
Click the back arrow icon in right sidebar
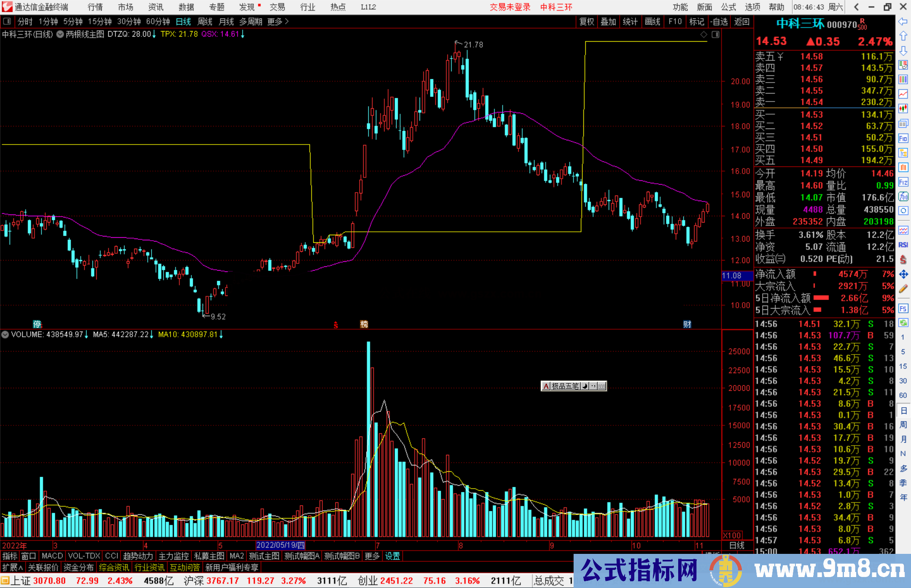click(x=903, y=21)
